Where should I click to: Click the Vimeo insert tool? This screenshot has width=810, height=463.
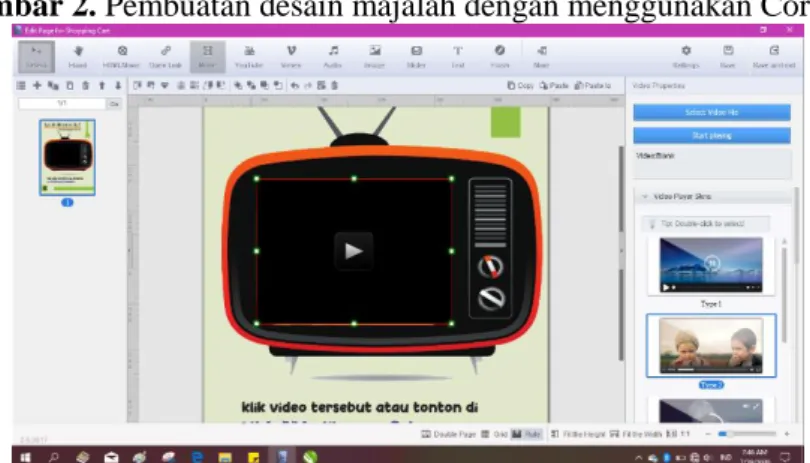pyautogui.click(x=291, y=57)
